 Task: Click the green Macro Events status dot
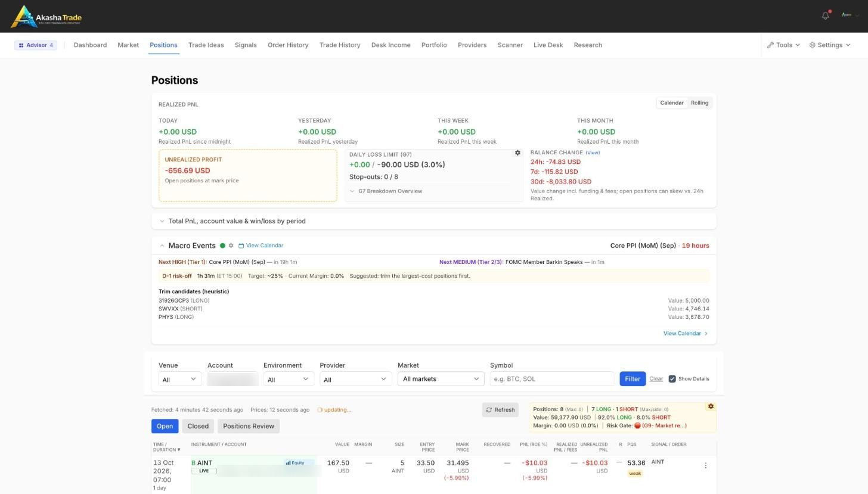pyautogui.click(x=222, y=246)
